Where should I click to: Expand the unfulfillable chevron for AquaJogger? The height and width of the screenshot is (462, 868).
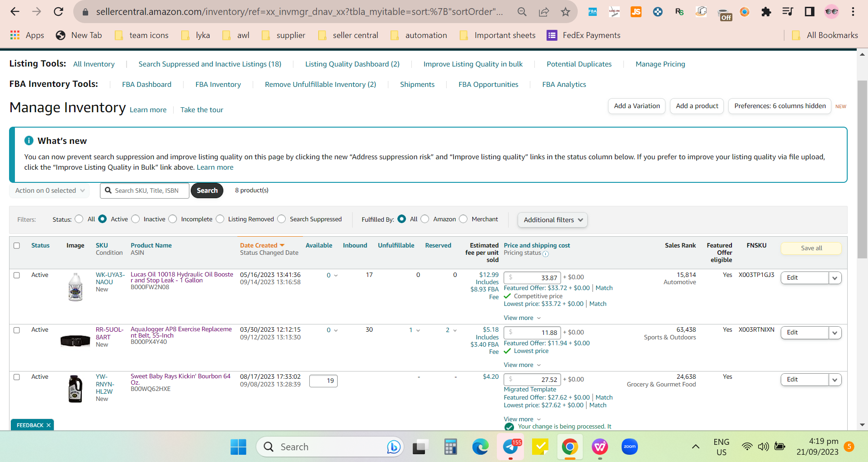[x=418, y=330]
